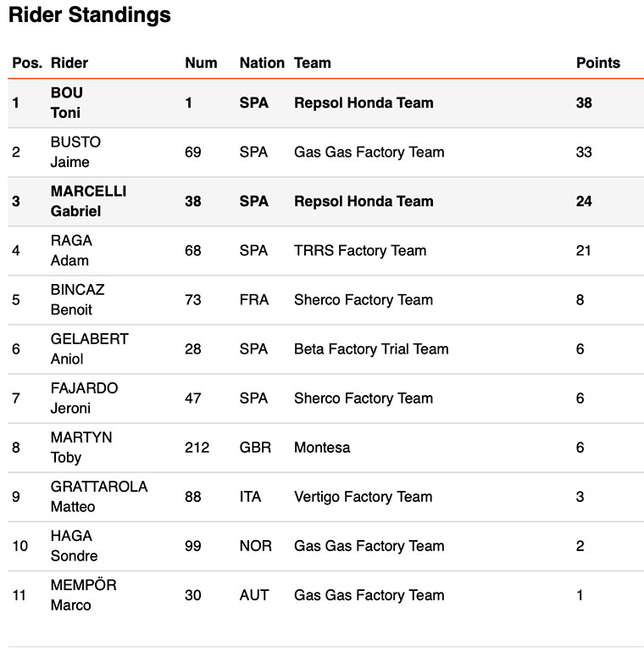Select GRATTAROLA Matteo rider entry

pos(98,496)
